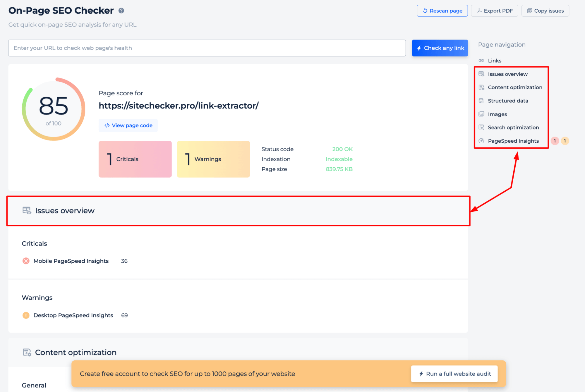Screen dimensions: 585x392
Task: Open Desktop PageSpeed Insights warning
Action: pos(73,315)
